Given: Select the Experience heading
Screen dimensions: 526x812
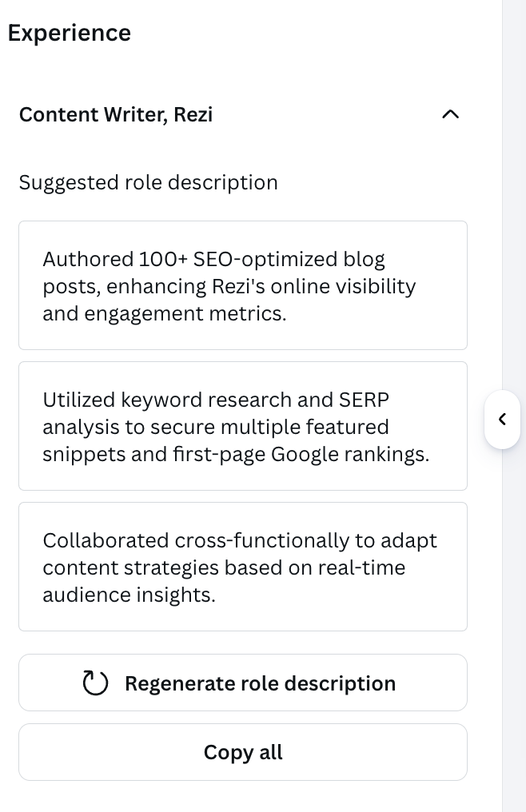Looking at the screenshot, I should 69,33.
